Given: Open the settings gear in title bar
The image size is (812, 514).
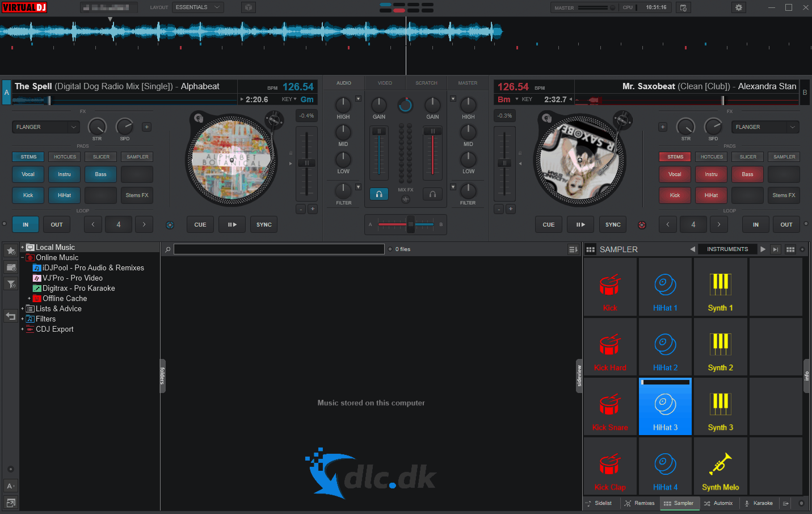Looking at the screenshot, I should tap(738, 7).
